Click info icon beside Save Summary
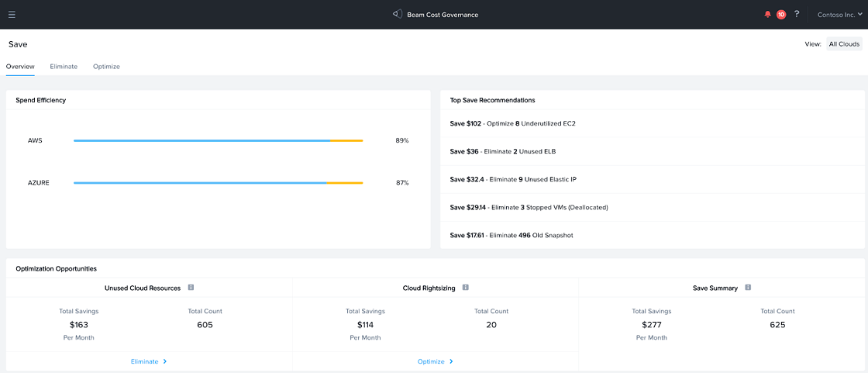Screen dimensions: 868x373 [748, 288]
